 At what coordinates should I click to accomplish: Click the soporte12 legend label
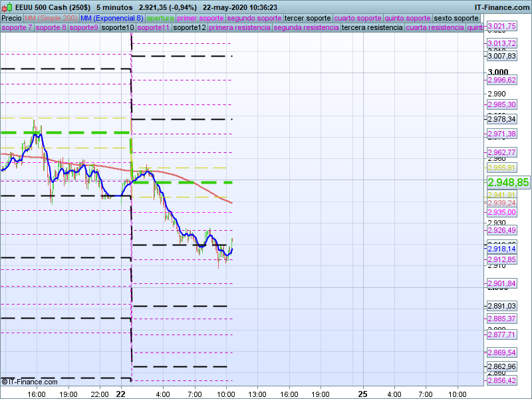point(190,28)
